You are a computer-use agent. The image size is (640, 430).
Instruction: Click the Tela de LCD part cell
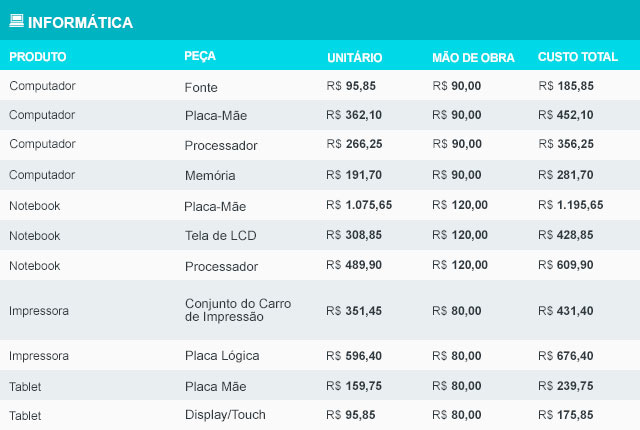click(220, 235)
